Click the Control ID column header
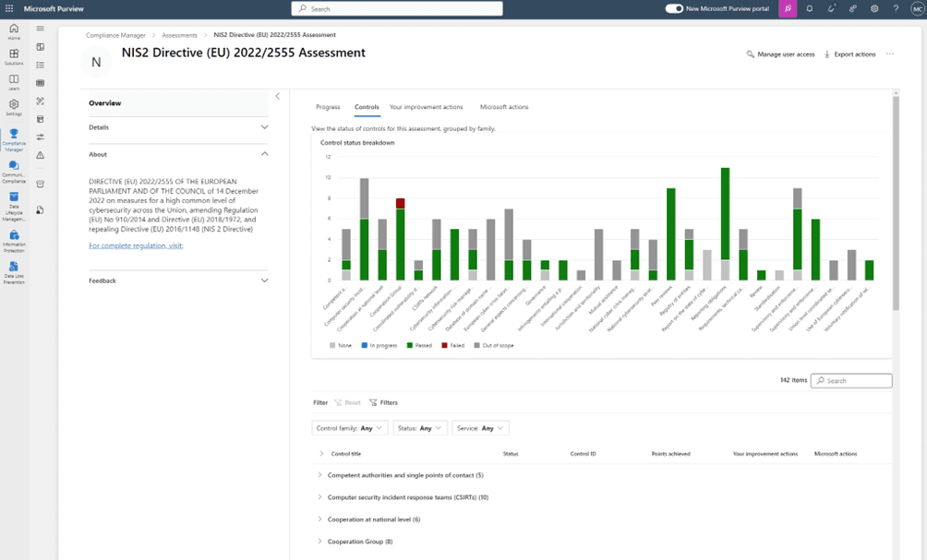 point(583,454)
